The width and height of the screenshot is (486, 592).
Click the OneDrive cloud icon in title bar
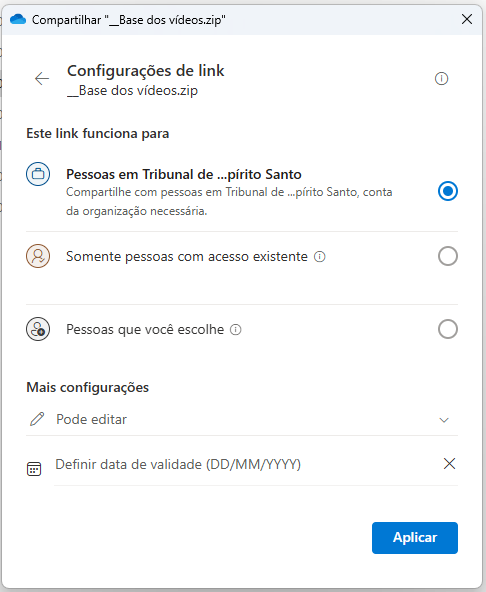(18, 19)
